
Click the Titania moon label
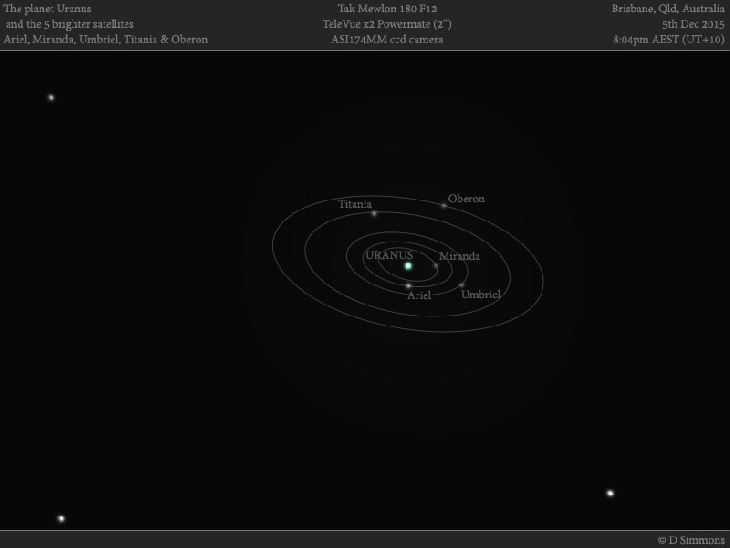point(355,203)
